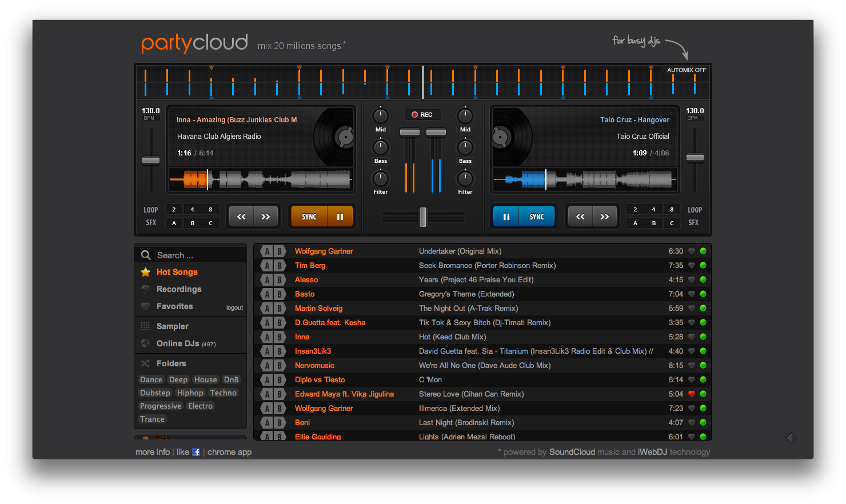Click the left deck Mid knob
The width and height of the screenshot is (846, 504).
coord(381,116)
